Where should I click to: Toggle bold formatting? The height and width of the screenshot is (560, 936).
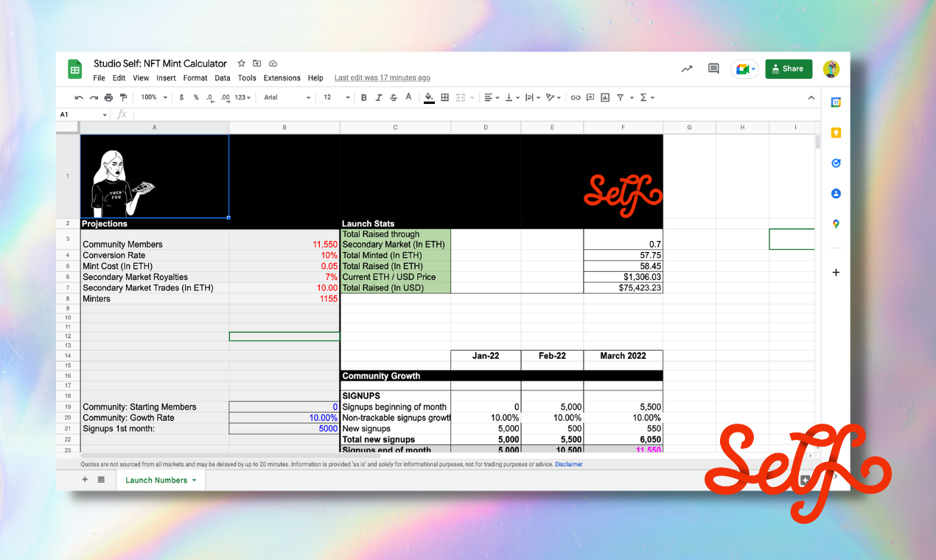[364, 97]
